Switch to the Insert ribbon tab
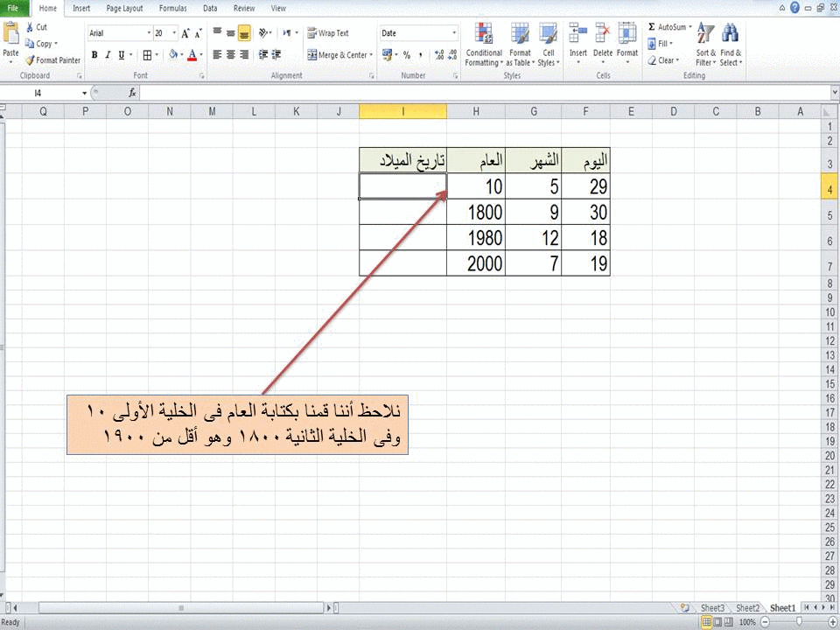The width and height of the screenshot is (840, 630). [81, 8]
